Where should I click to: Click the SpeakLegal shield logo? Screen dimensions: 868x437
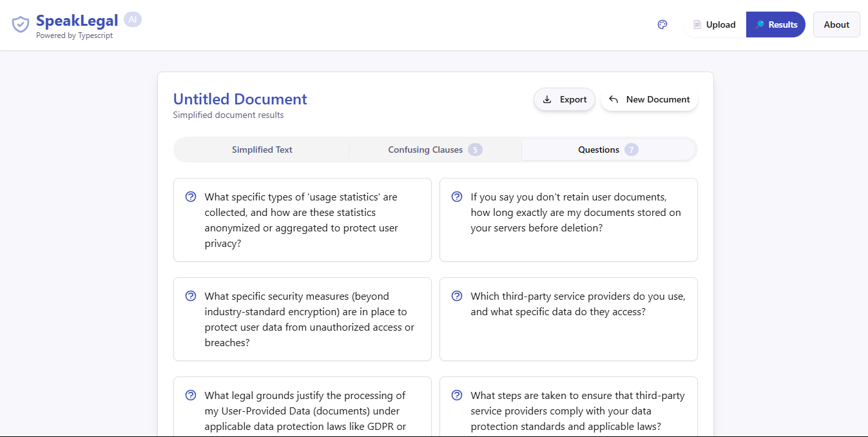tap(20, 24)
